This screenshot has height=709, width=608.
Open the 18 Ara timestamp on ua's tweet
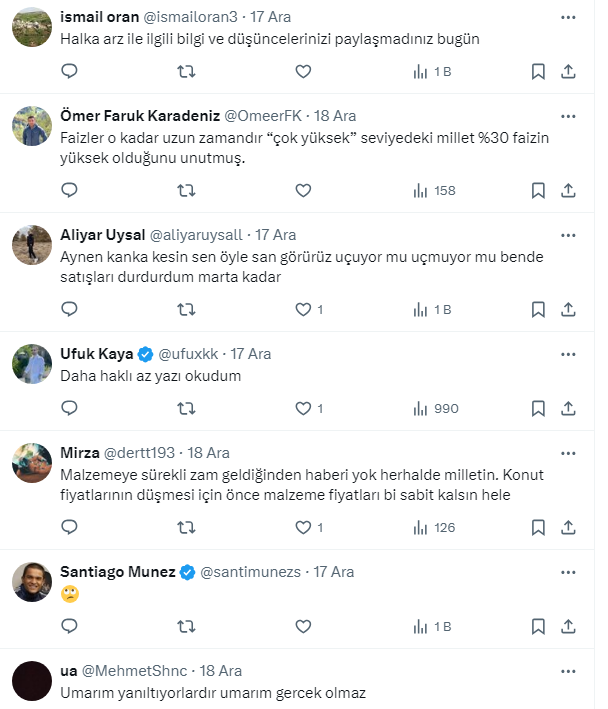tap(220, 671)
